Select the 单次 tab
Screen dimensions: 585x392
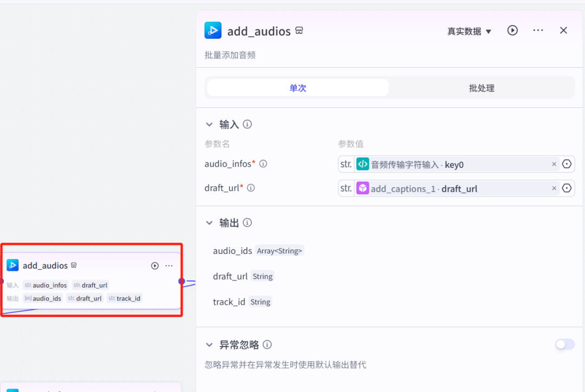(x=297, y=87)
